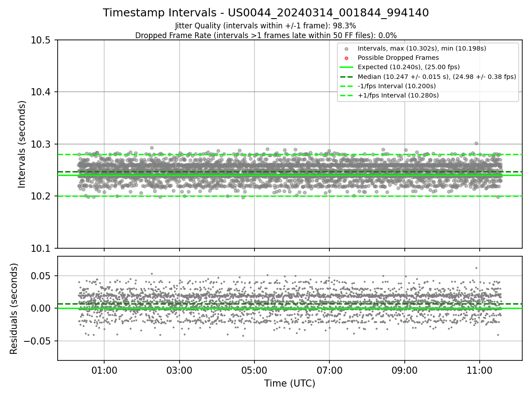This screenshot has height=399, width=532.
Task: Click the Residuals (seconds) y-axis label
Action: pos(14,309)
